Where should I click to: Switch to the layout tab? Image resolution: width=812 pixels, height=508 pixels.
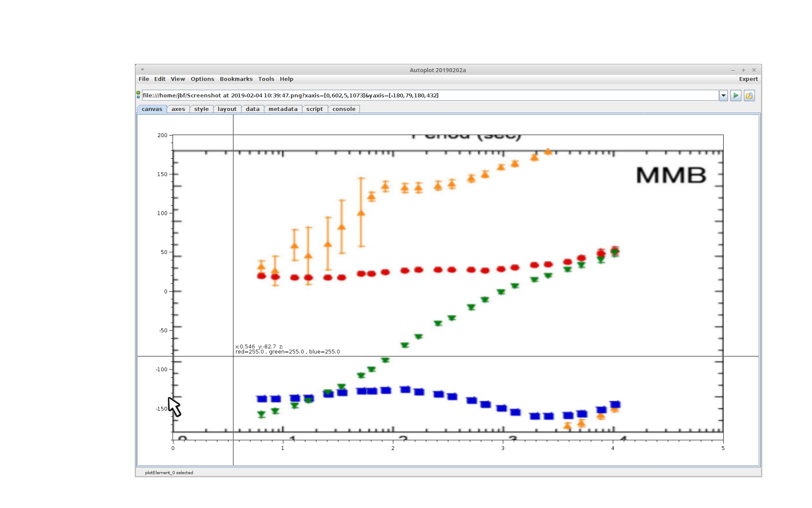click(x=227, y=109)
